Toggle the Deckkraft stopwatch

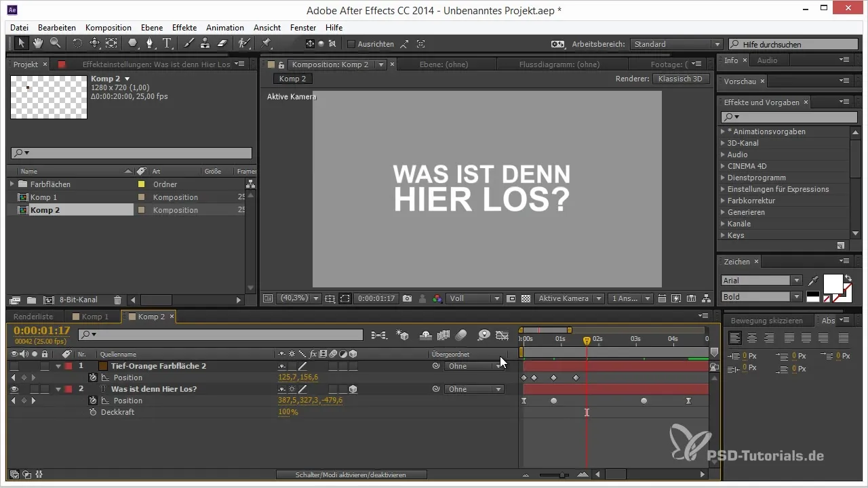click(93, 412)
